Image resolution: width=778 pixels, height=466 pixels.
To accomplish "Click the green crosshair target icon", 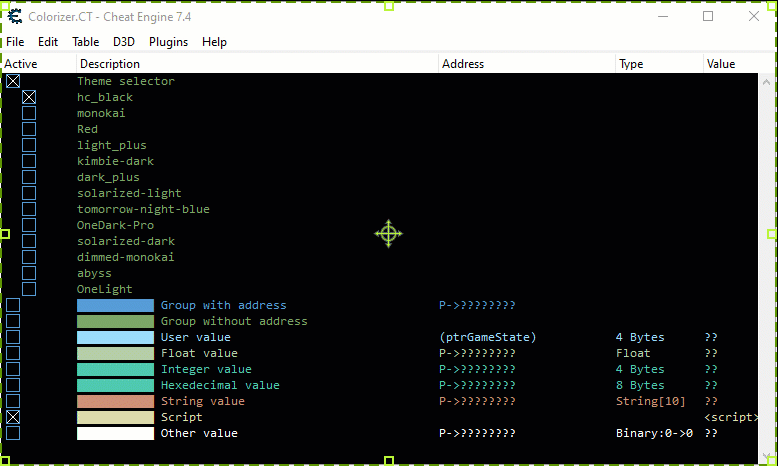I will 388,234.
